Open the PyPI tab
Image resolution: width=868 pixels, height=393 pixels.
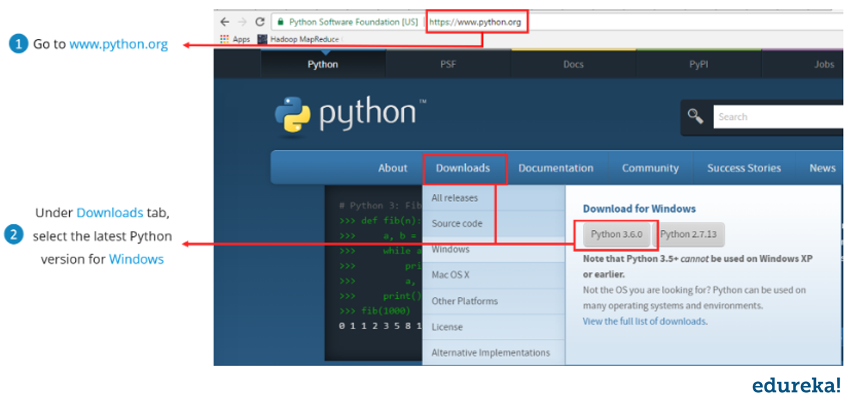coord(698,64)
